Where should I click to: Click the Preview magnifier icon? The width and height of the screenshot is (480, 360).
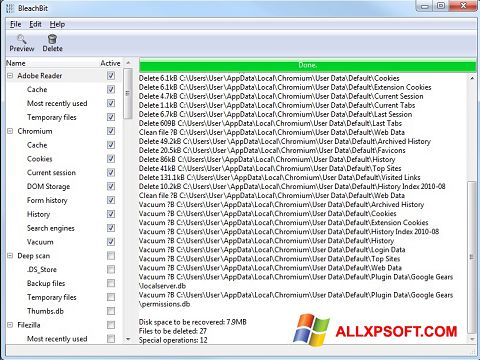[22, 39]
